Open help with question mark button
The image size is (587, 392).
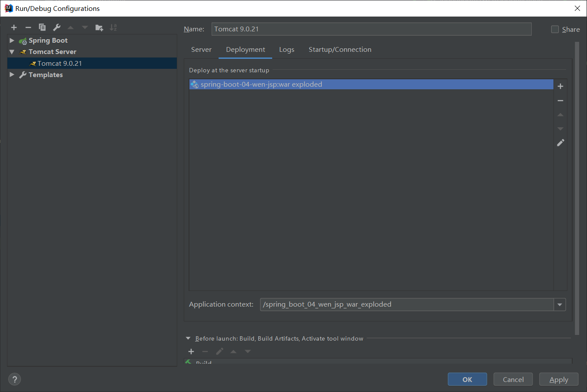pos(14,379)
